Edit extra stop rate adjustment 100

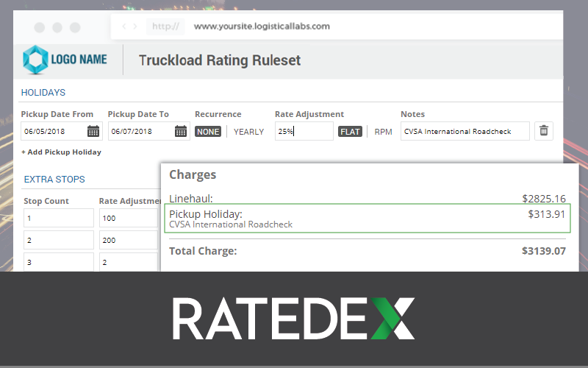tap(130, 218)
